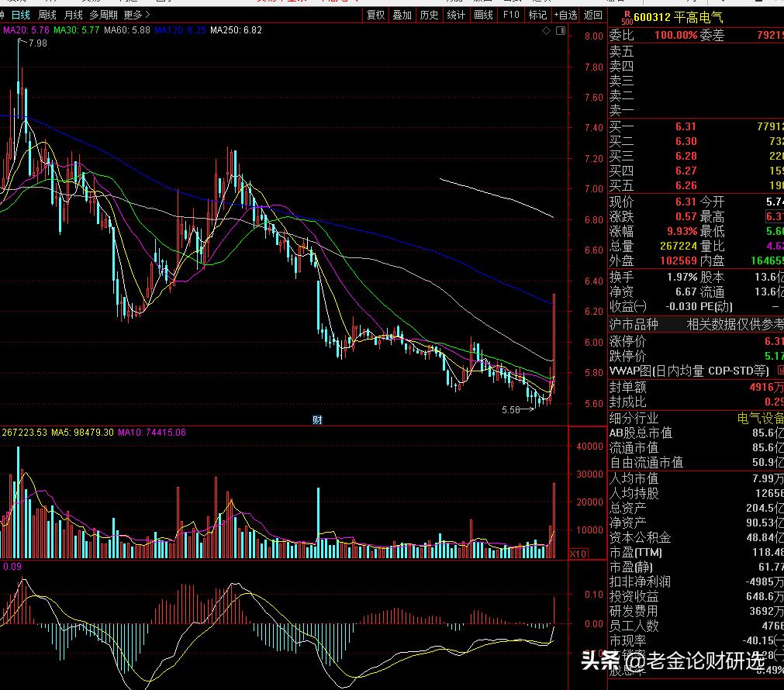
Task: Click the 跌停价 row
Action: click(x=696, y=357)
